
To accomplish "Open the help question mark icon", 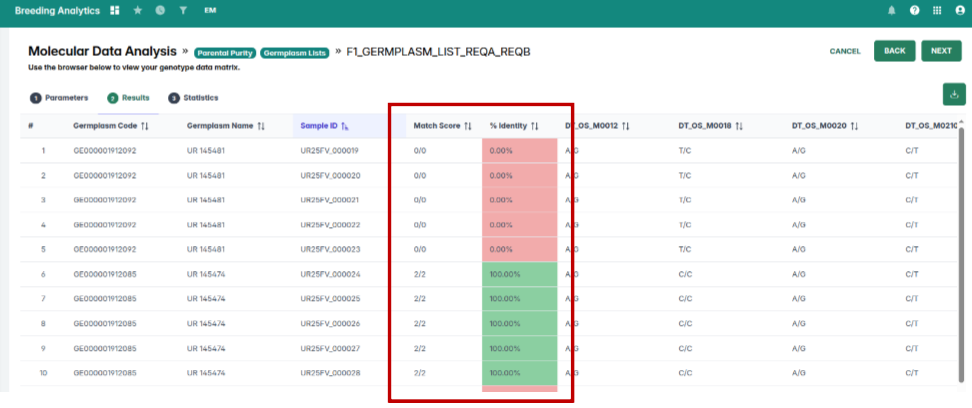I will point(914,10).
